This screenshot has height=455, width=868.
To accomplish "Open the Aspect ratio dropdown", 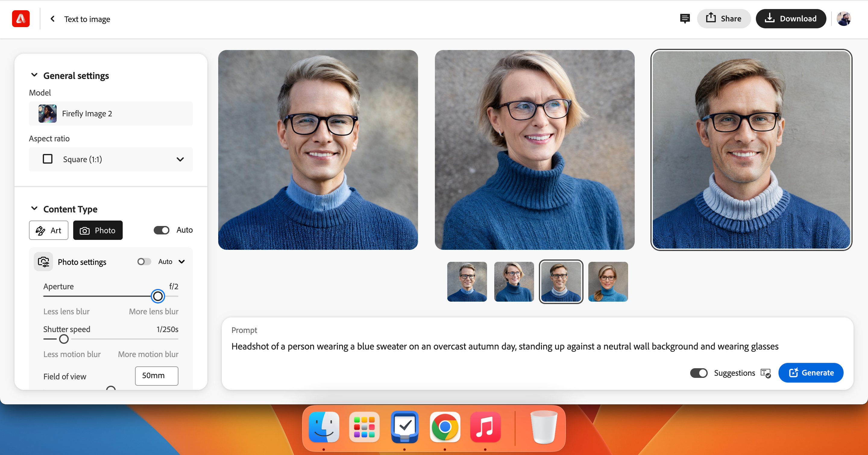I will point(180,159).
